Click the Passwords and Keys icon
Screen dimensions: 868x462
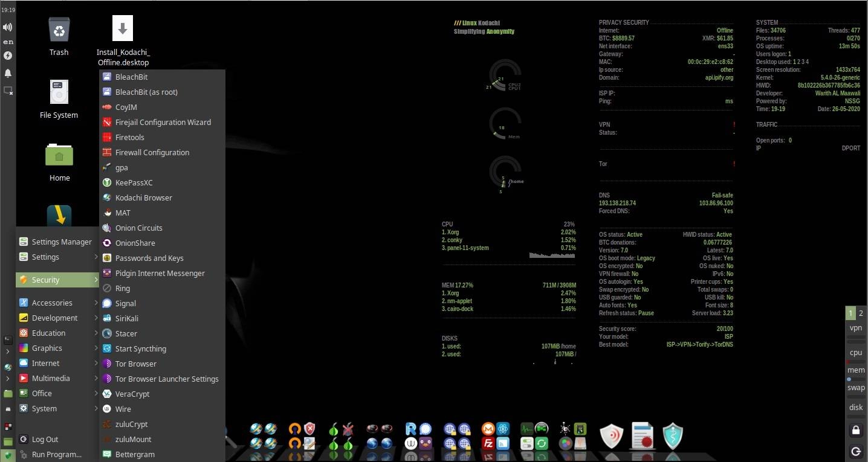tap(107, 258)
